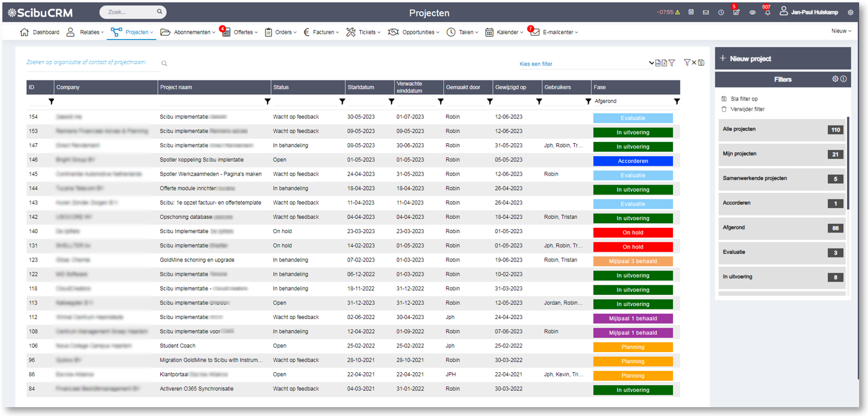Click the eye watch icon in header
868x416 pixels.
[x=752, y=12]
